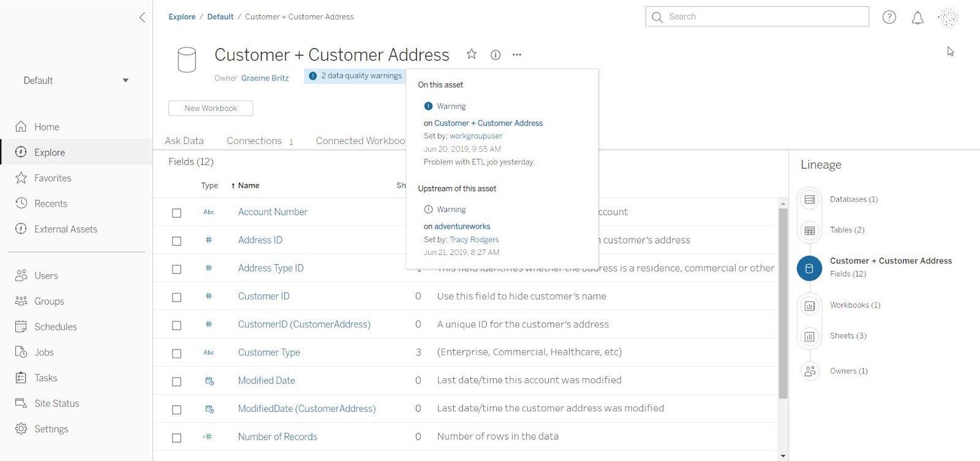Check the Account Number field checkbox
This screenshot has width=980, height=461.
tap(176, 213)
